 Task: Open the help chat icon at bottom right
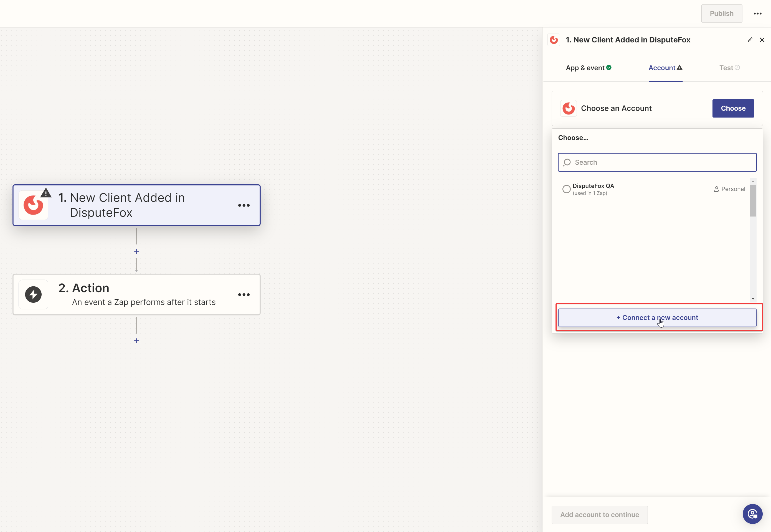(752, 514)
